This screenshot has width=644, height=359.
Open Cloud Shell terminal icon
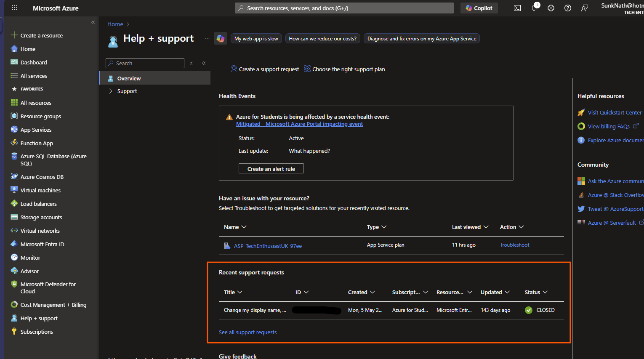point(517,8)
